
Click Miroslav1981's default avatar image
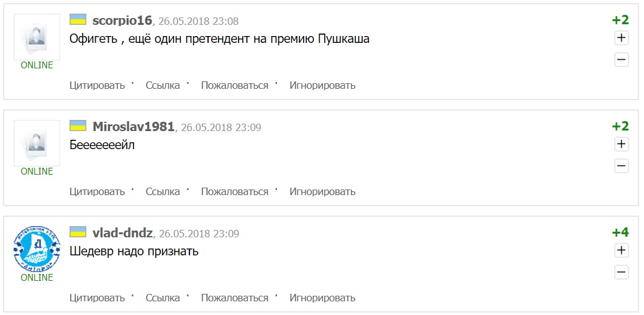click(37, 142)
